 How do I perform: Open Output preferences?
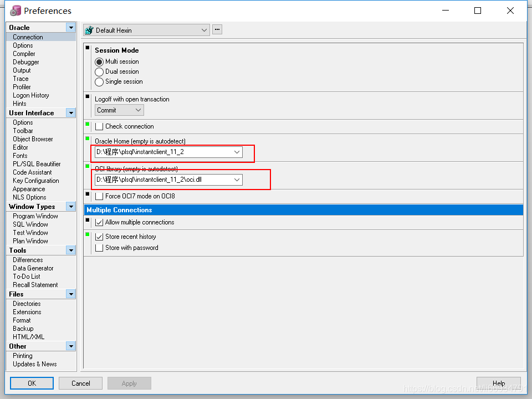(x=22, y=70)
